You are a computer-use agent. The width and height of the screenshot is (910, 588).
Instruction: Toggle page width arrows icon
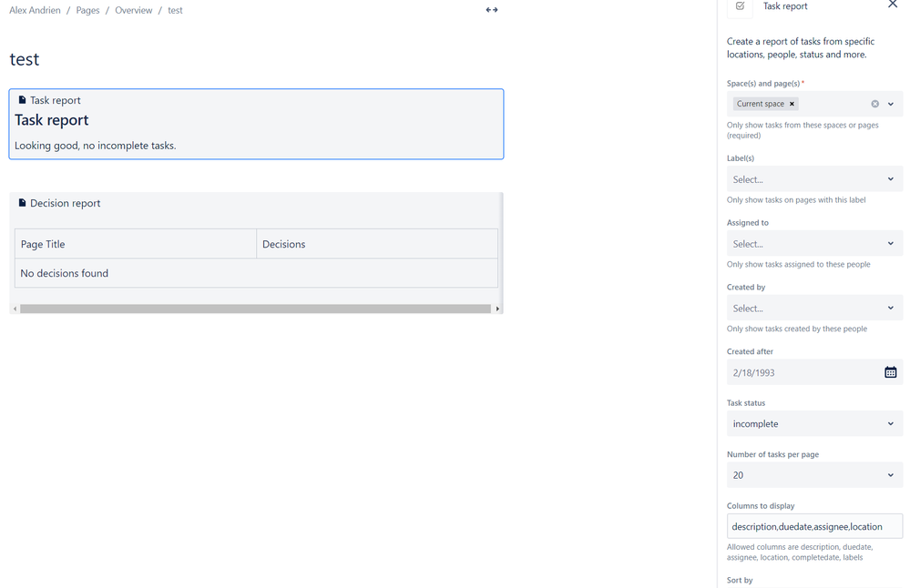(x=492, y=10)
